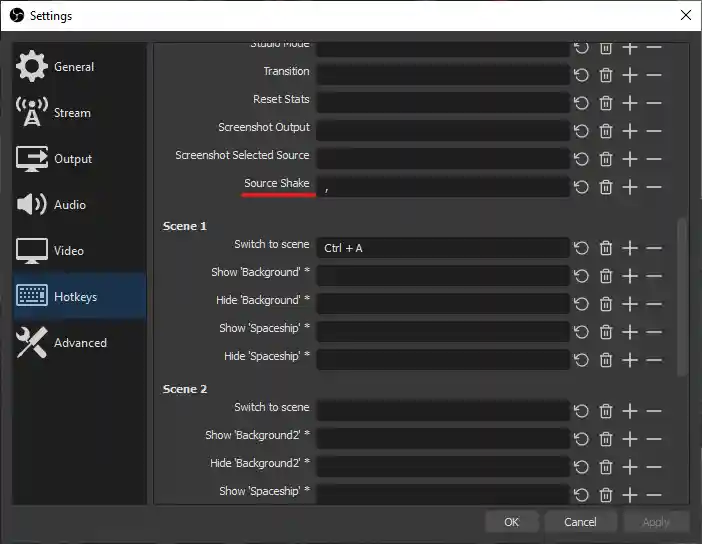Image resolution: width=702 pixels, height=544 pixels.
Task: Click Scene 2 Hide 'Background2' hotkey field
Action: 443,467
